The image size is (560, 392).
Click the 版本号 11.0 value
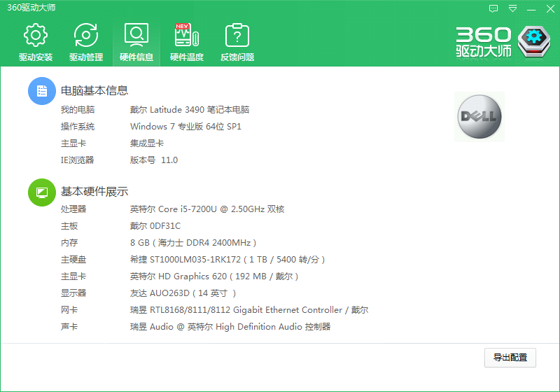click(154, 160)
